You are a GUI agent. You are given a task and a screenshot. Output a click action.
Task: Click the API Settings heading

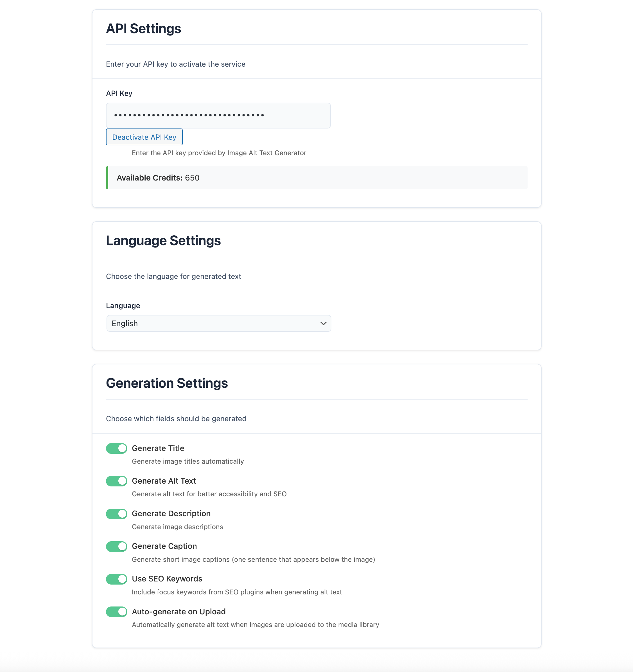[143, 29]
